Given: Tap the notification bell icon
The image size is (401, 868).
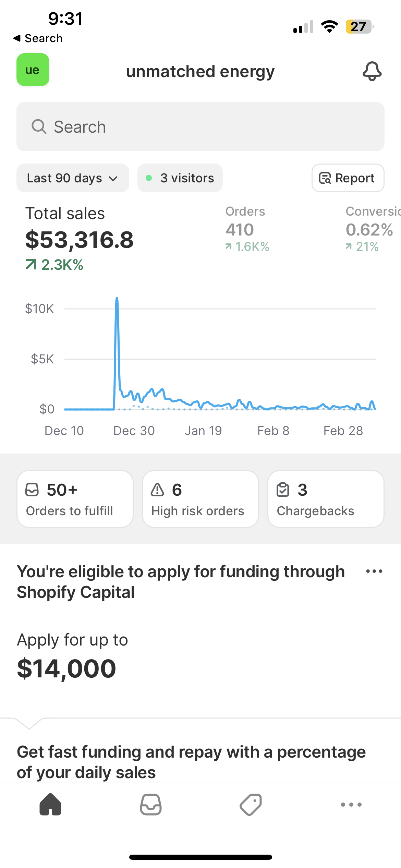Looking at the screenshot, I should click(x=372, y=71).
